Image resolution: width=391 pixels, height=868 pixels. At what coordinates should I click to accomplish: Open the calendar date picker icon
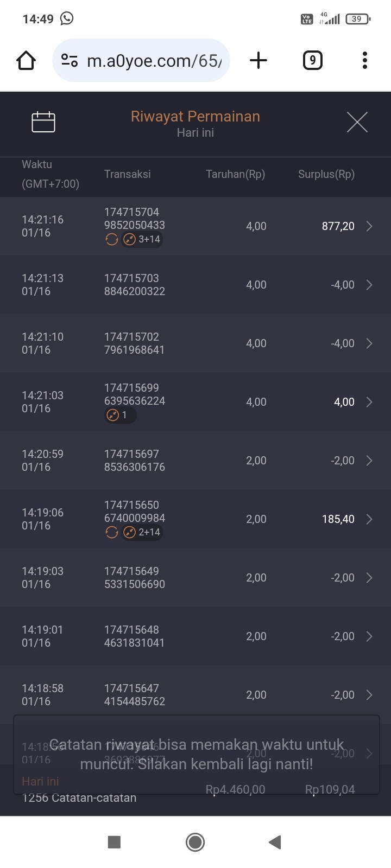(x=43, y=122)
